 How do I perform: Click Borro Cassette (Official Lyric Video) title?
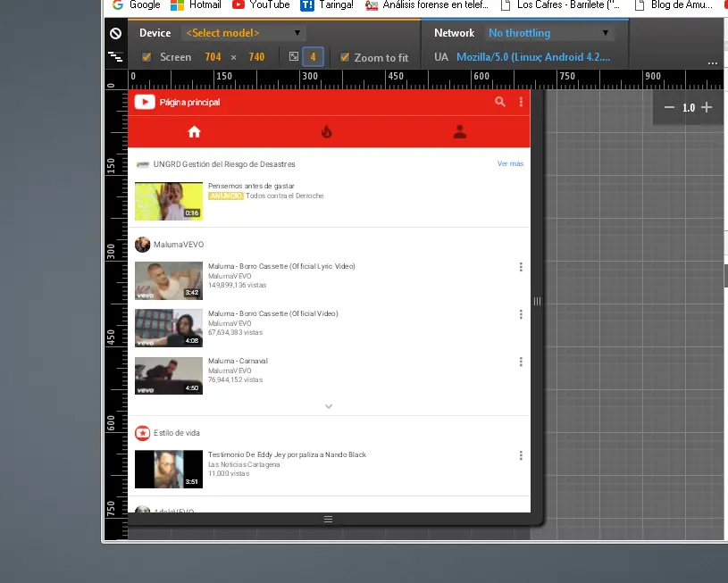click(282, 266)
